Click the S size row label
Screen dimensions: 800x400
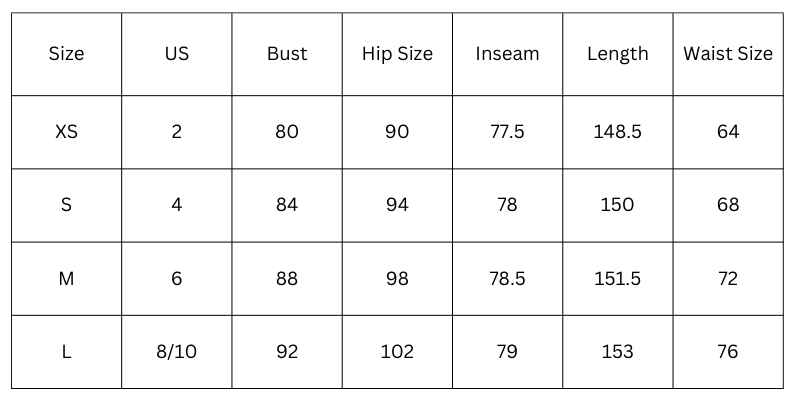(66, 205)
